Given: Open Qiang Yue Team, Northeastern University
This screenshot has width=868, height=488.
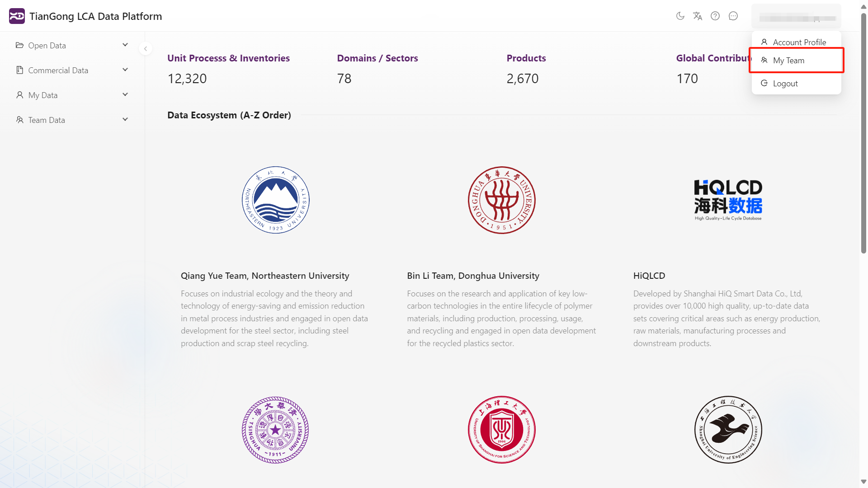Looking at the screenshot, I should [x=265, y=276].
